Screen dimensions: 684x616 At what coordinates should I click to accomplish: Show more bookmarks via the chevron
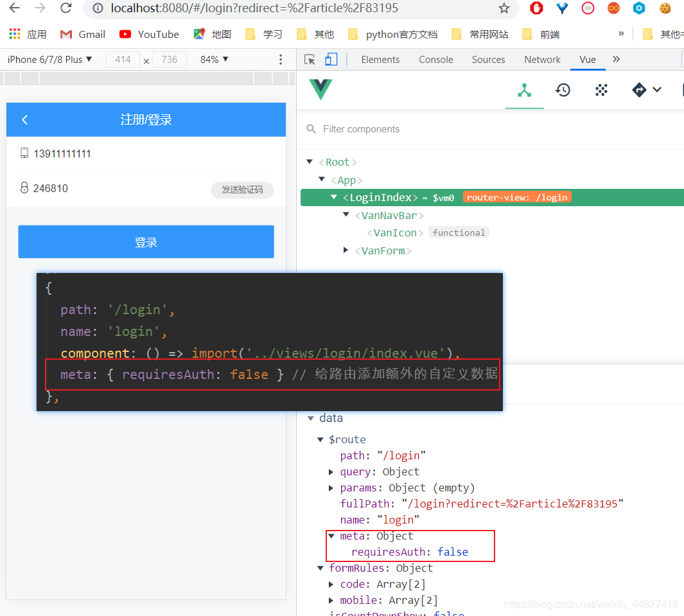tap(621, 33)
